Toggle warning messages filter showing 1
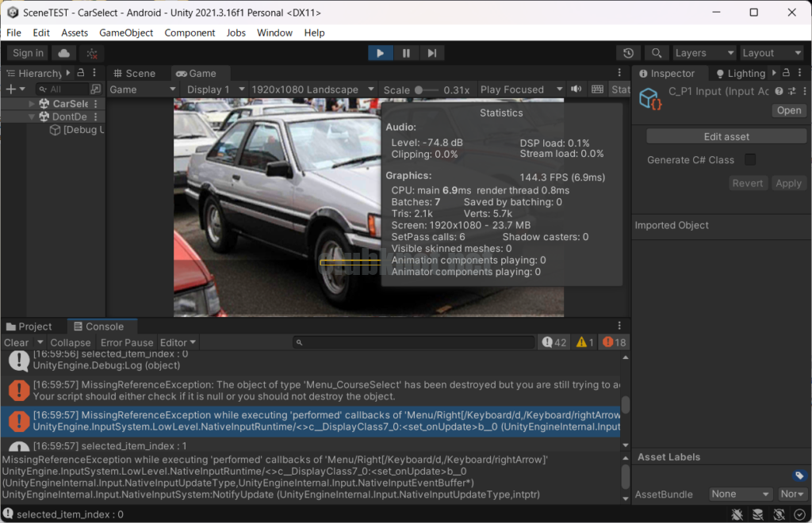The height and width of the screenshot is (523, 812). (584, 342)
